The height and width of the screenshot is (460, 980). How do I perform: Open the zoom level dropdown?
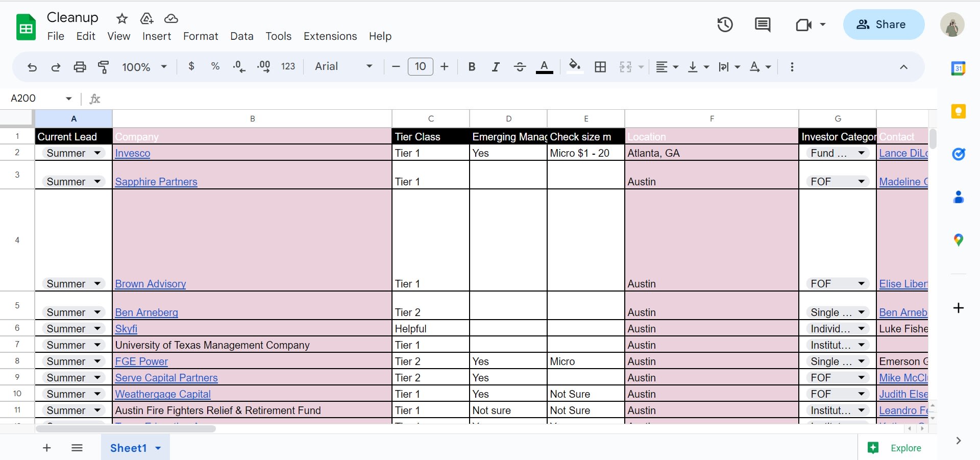(144, 67)
